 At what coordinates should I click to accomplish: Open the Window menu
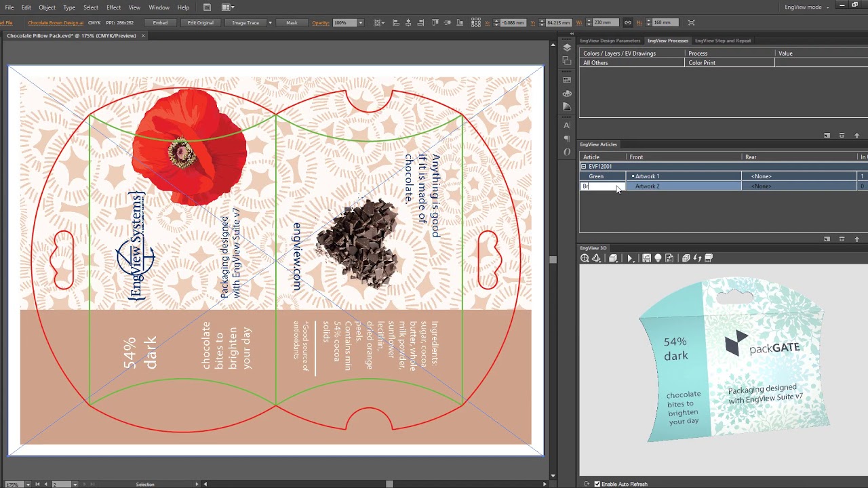click(159, 7)
